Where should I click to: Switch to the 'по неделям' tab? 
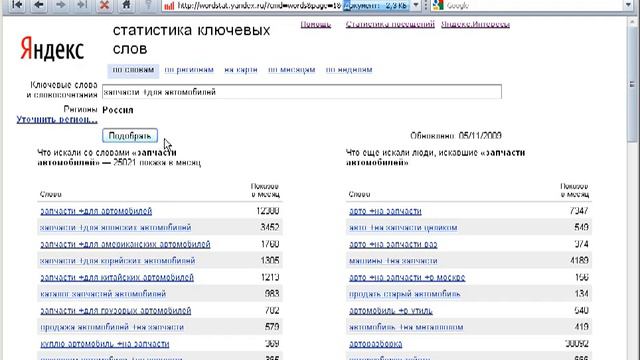[349, 70]
